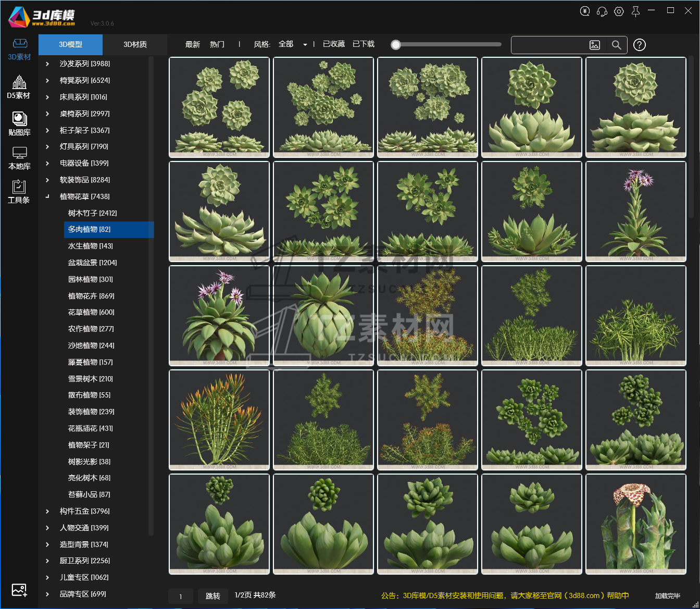700x609 pixels.
Task: Select 盆栽盆景 [1204] subcategory
Action: point(92,263)
